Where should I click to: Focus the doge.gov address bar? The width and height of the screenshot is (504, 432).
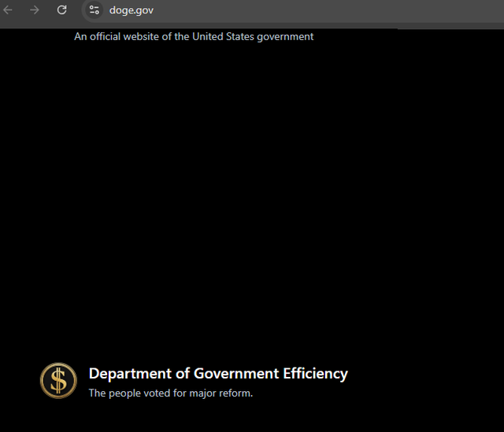pos(292,10)
